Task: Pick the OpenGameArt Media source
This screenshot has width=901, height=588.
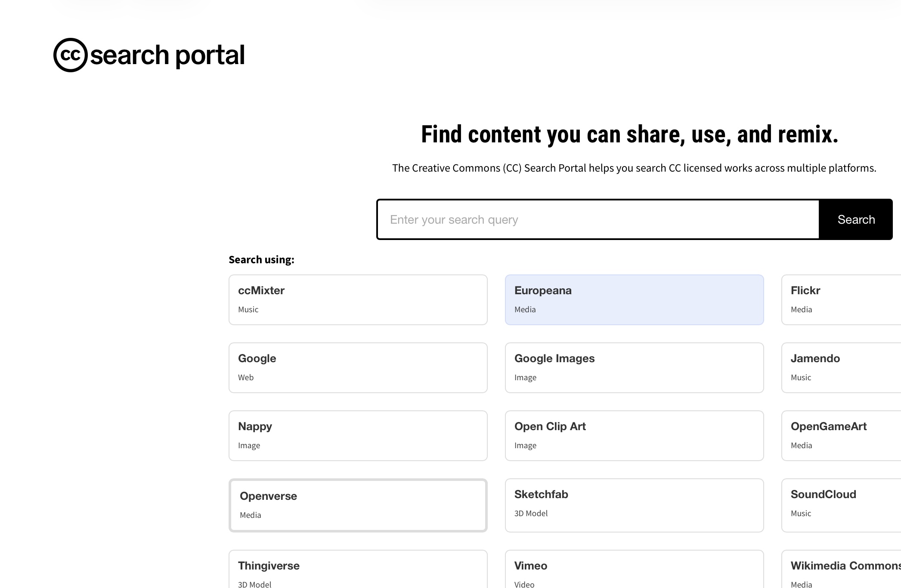Action: pos(841,436)
